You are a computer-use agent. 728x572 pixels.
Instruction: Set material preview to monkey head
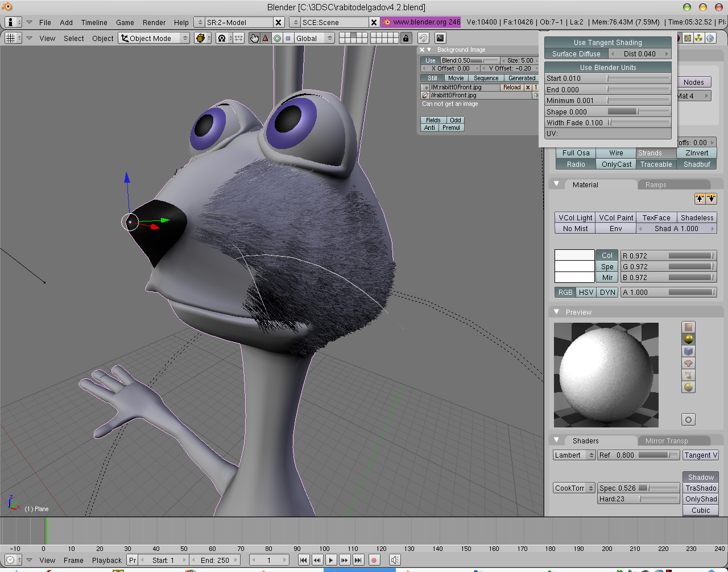pyautogui.click(x=689, y=363)
